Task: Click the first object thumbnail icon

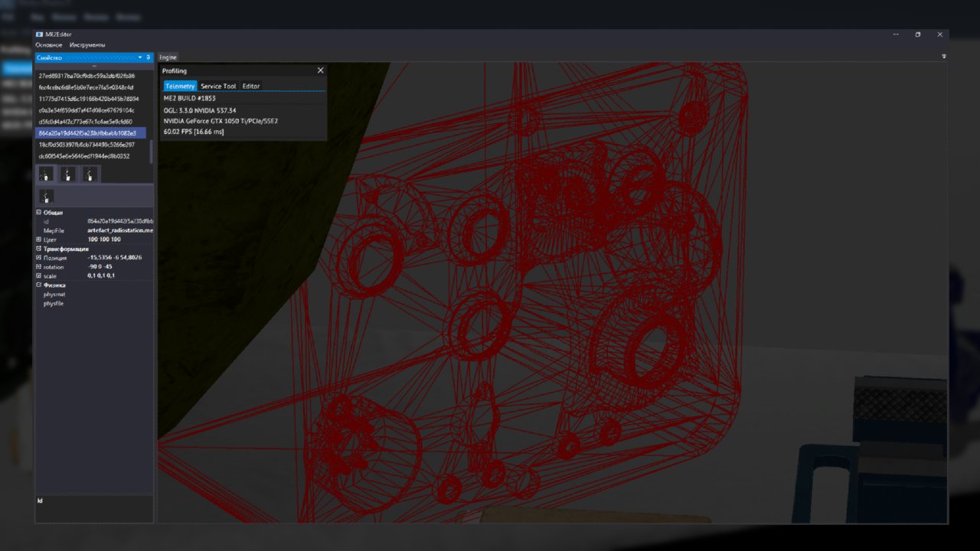Action: point(46,174)
